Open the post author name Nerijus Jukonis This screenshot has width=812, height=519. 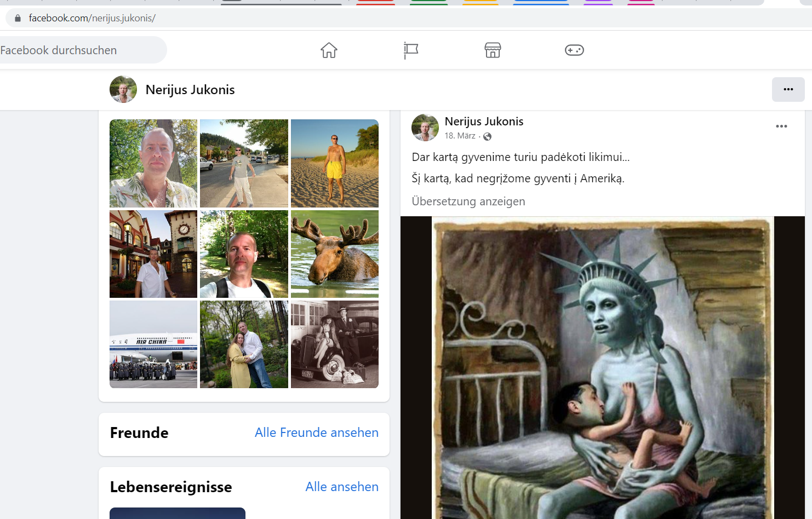click(x=484, y=122)
